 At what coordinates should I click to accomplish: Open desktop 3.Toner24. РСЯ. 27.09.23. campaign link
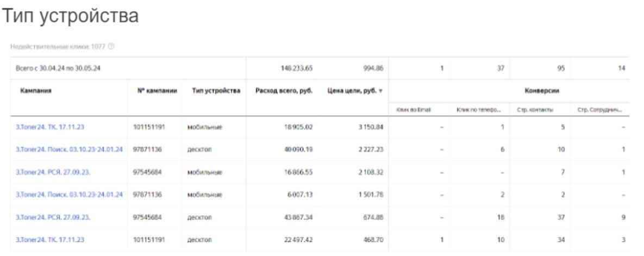pos(53,217)
